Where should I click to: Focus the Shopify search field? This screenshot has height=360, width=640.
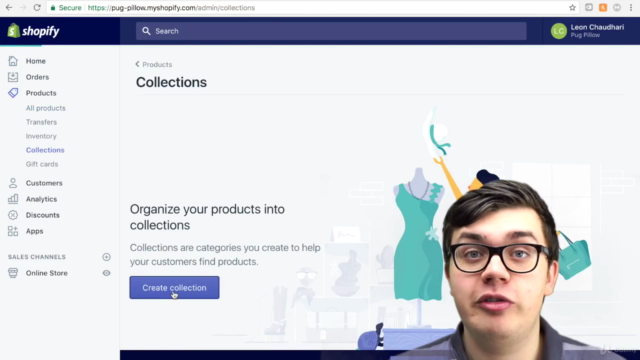point(331,31)
